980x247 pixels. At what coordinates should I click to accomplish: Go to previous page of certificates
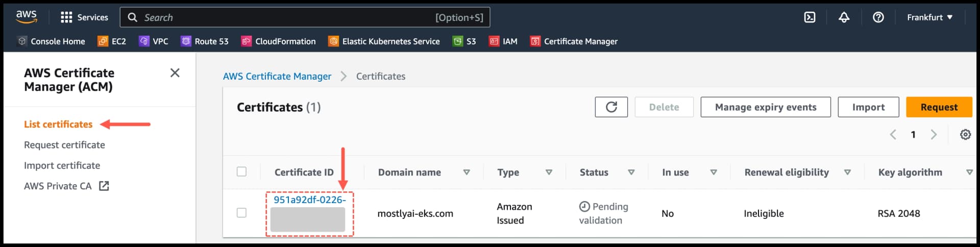tap(893, 135)
